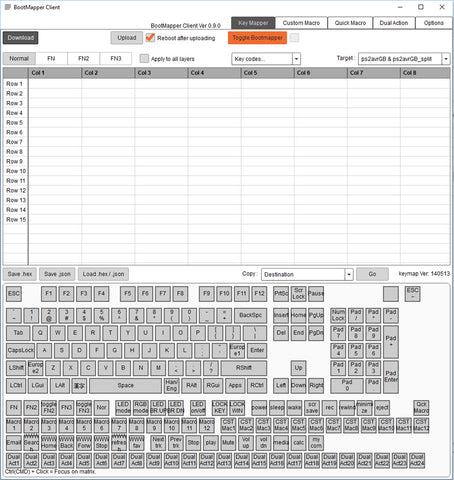Choose the PrtSc key

pyautogui.click(x=281, y=294)
